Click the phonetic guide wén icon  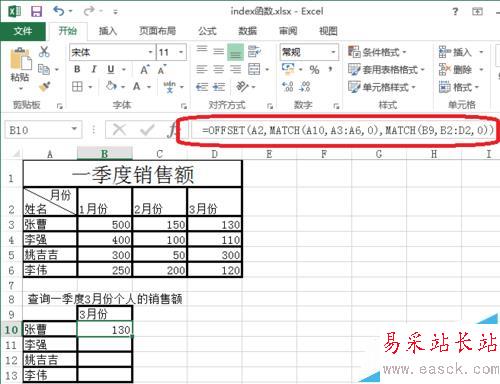click(169, 87)
